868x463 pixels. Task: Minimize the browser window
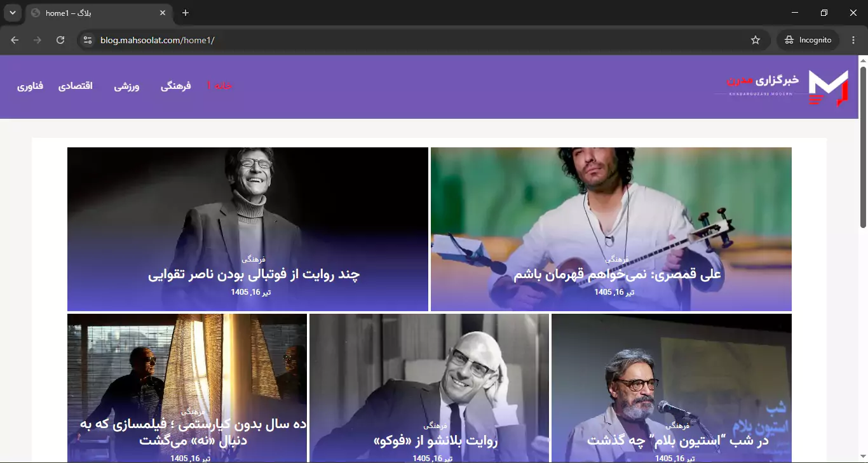[x=795, y=13]
